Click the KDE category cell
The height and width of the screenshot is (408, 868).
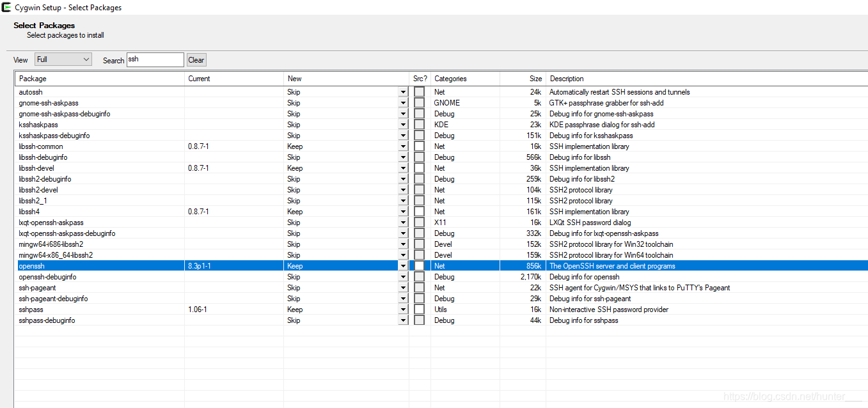coord(441,125)
